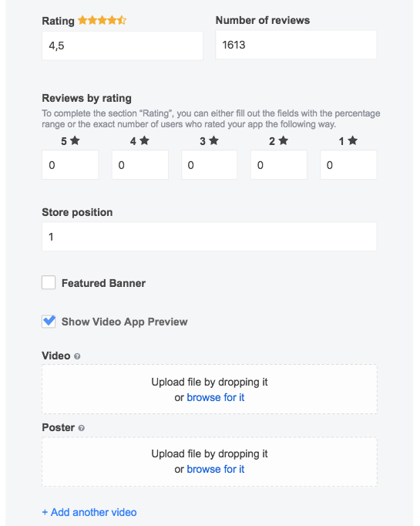Click the Poster help question icon

pos(82,428)
